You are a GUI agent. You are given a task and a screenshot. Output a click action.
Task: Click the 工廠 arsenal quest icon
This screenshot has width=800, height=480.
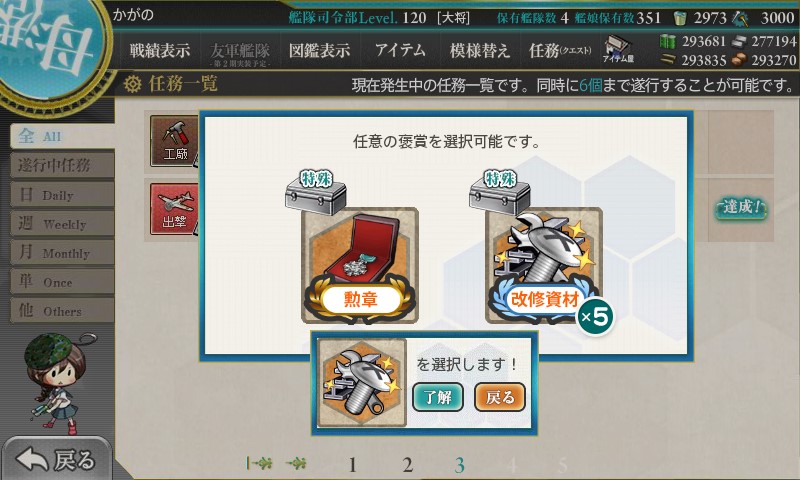[174, 141]
